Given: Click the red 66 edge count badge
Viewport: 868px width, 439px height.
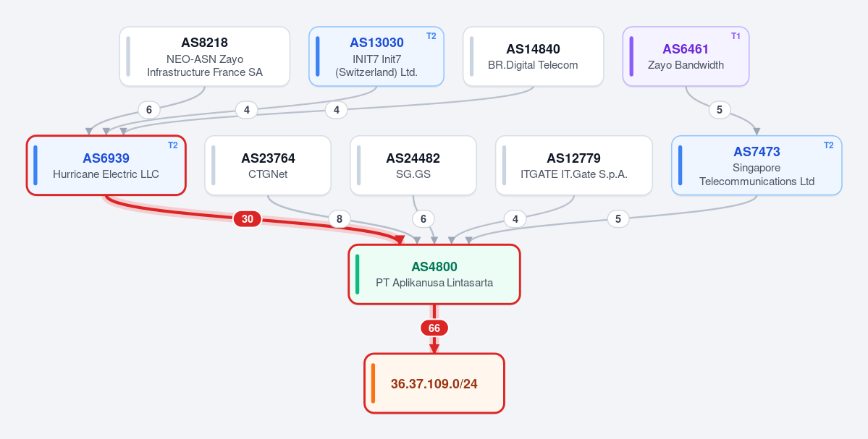Looking at the screenshot, I should (x=434, y=328).
